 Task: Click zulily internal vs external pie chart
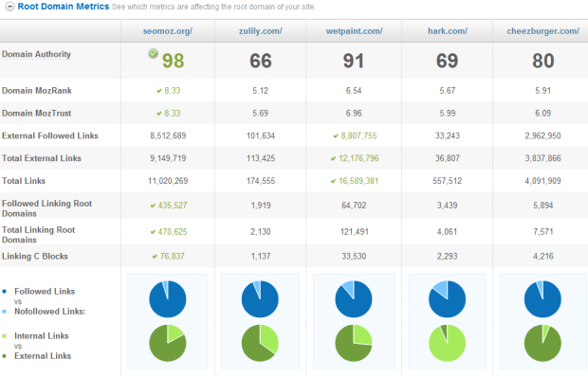point(260,343)
